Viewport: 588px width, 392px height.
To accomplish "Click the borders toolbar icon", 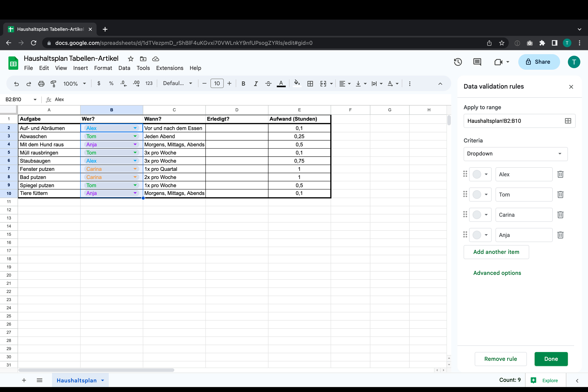I will [310, 84].
